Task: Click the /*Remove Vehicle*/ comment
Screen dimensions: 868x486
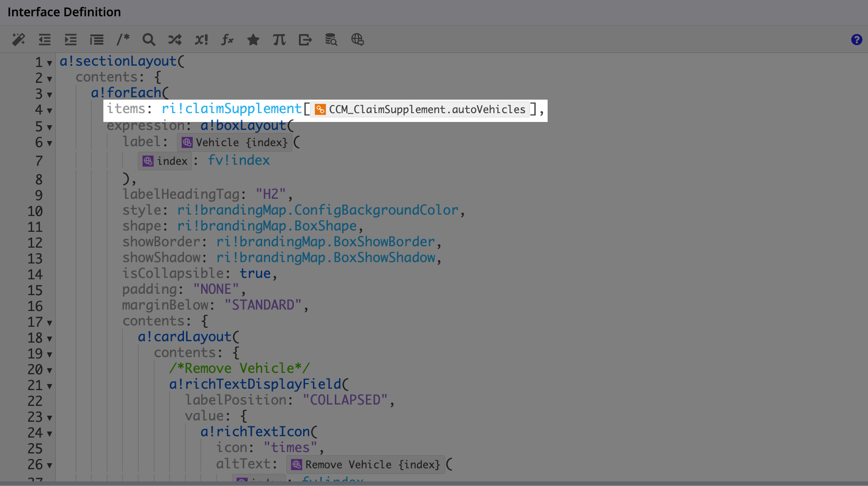Action: (239, 368)
